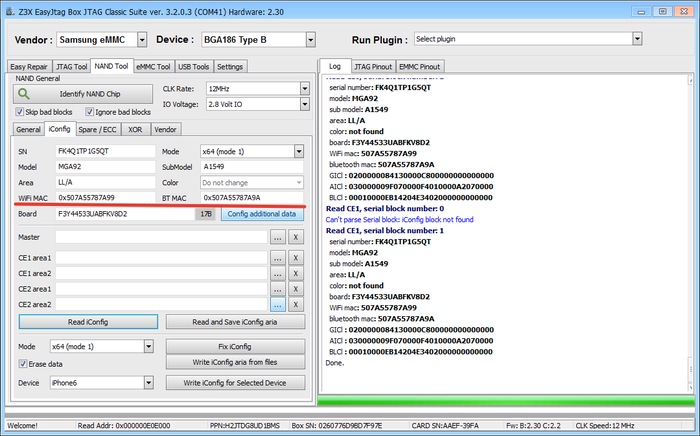Viewport: 700px width, 436px height.
Task: Open the Vendor sub-tab
Action: (x=166, y=129)
